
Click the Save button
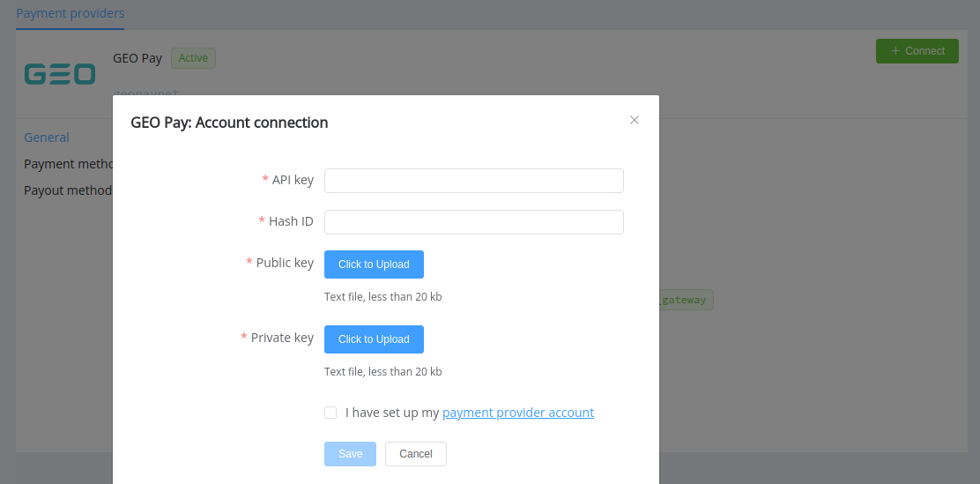(x=350, y=454)
